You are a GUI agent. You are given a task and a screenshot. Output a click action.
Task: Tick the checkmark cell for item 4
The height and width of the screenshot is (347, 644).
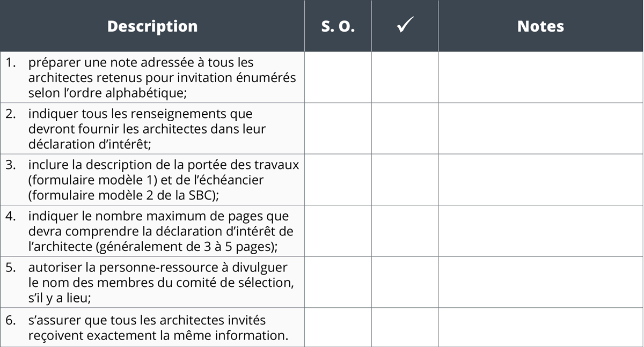click(405, 231)
